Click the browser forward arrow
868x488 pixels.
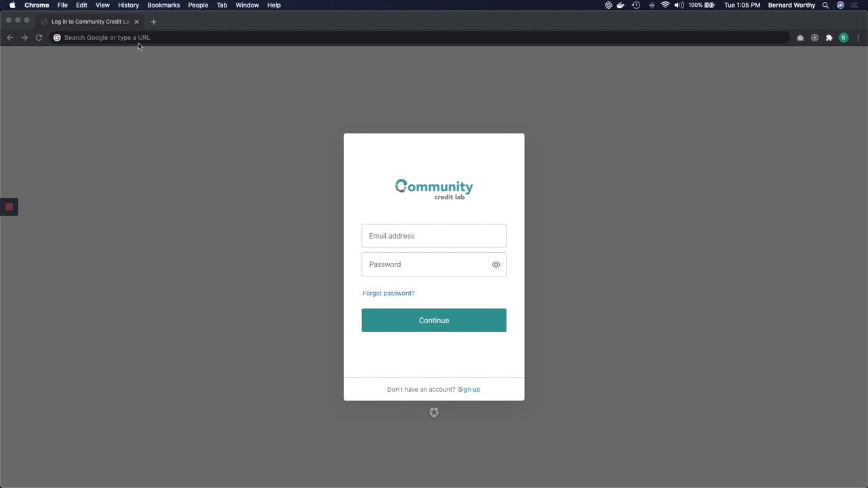(24, 38)
